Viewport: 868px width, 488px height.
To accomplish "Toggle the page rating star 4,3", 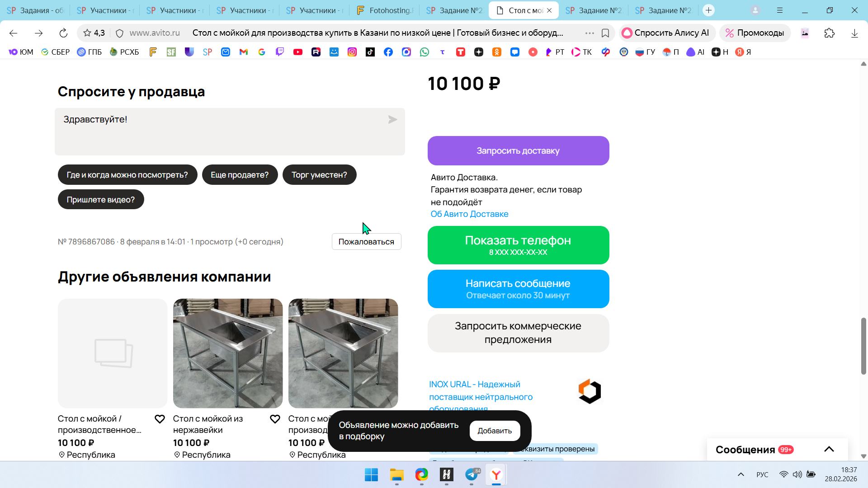I will (94, 33).
